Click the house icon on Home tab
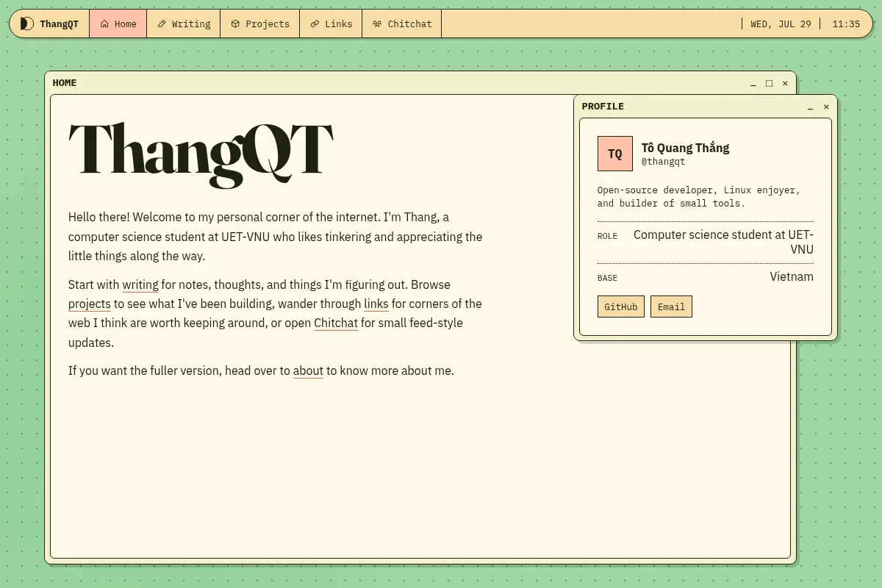 point(104,24)
